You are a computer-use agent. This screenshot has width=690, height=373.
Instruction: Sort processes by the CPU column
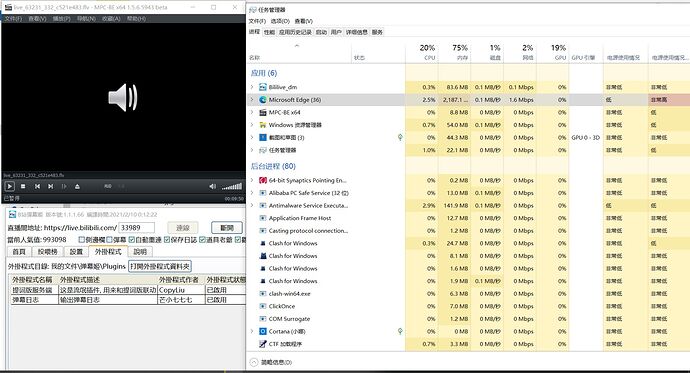(422, 52)
